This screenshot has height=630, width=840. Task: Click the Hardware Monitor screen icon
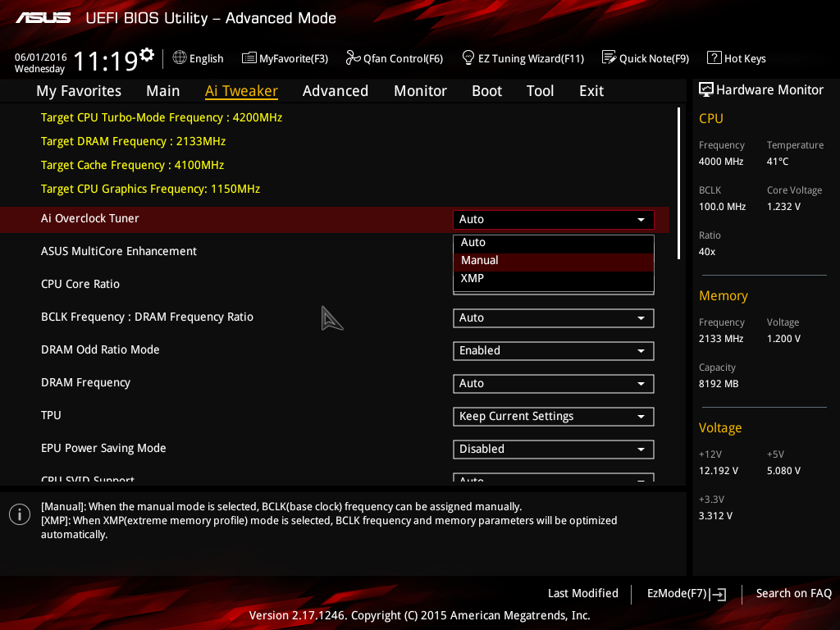pyautogui.click(x=706, y=89)
